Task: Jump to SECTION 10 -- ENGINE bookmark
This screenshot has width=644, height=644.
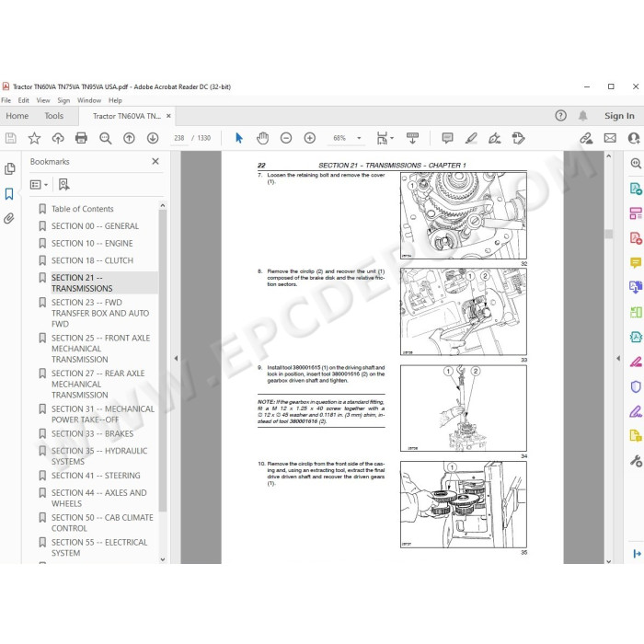Action: 92,244
